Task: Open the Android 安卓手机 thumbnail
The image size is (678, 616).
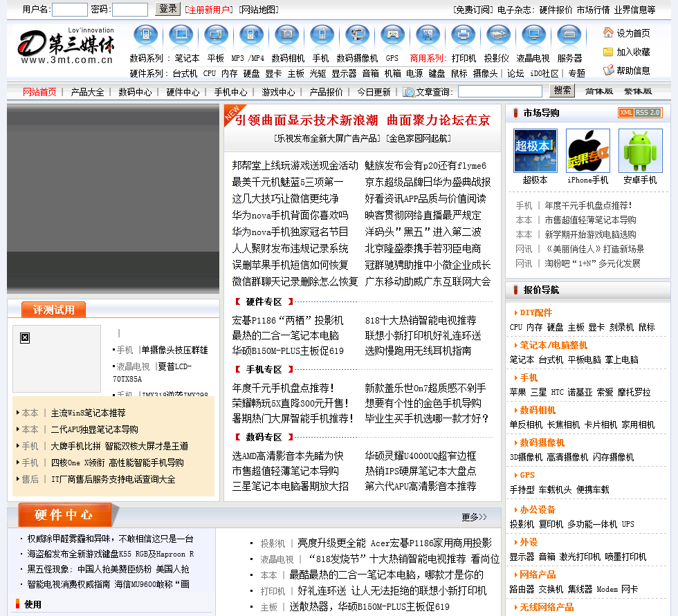Action: tap(641, 151)
